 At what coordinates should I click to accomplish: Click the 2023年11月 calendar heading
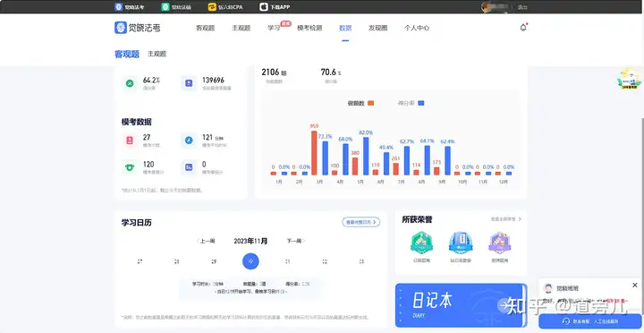[x=250, y=241]
